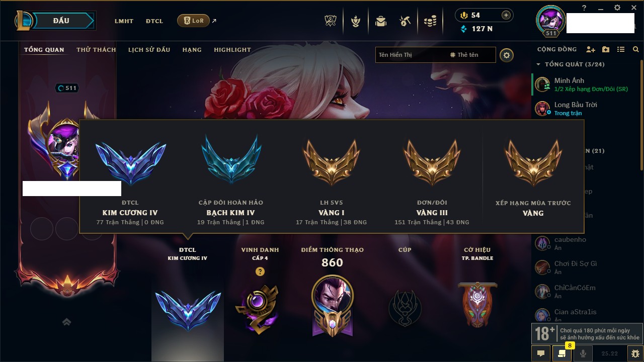Toggle the chat window icon
This screenshot has width=644, height=362.
[541, 353]
